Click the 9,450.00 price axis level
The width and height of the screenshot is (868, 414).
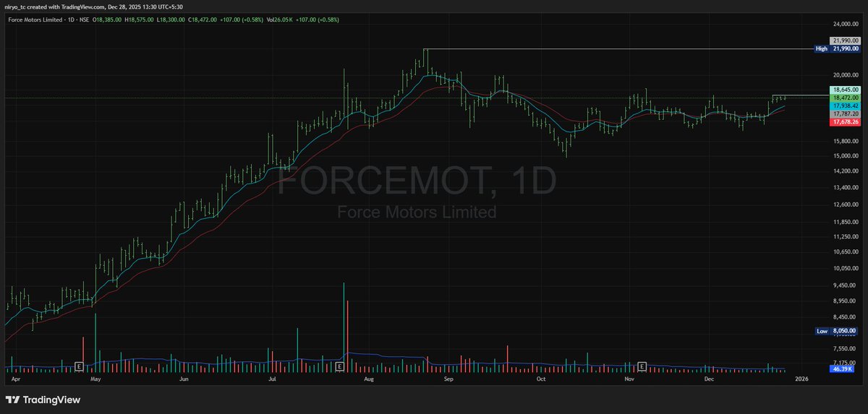tap(846, 285)
